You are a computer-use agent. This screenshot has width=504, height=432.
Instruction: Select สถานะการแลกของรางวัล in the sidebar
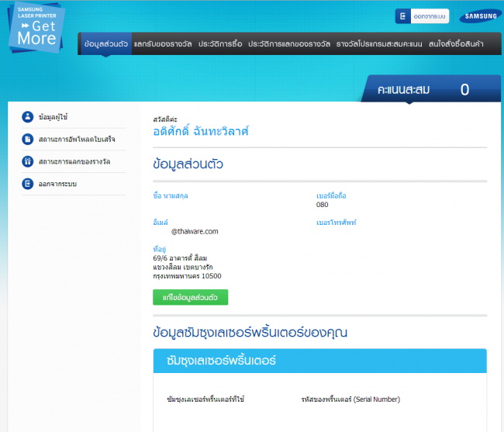click(74, 161)
